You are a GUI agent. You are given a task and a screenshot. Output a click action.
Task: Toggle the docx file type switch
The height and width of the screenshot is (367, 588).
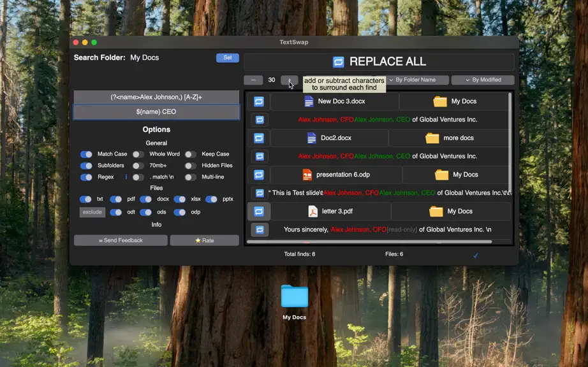tap(145, 199)
